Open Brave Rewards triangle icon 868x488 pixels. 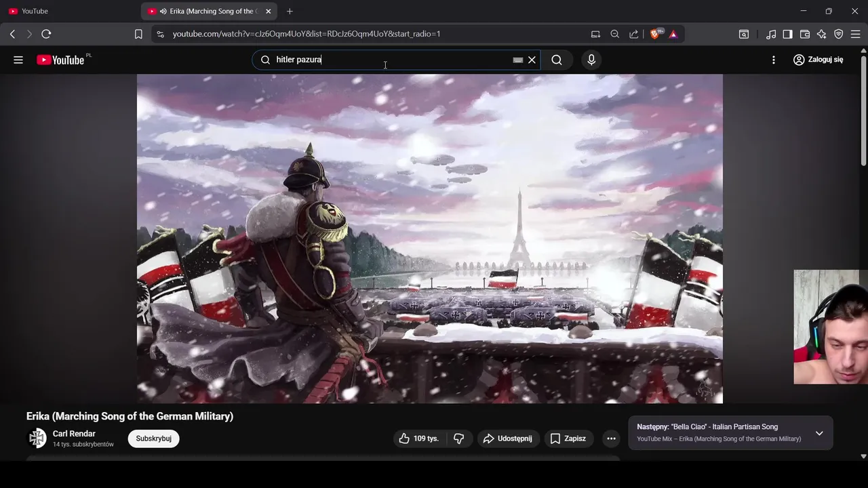(673, 34)
